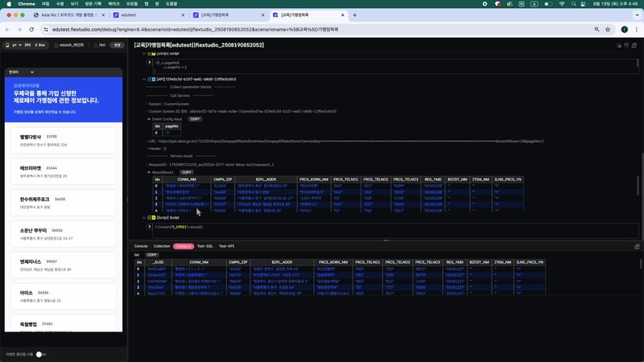
Task: Open the device size selector dropdown
Action: pyautogui.click(x=24, y=46)
